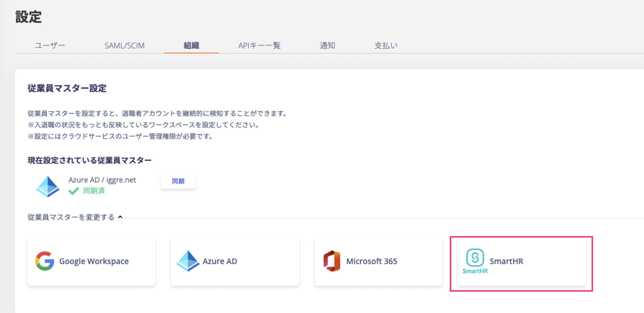Screen dimensions: 644x313
Task: Click the 設定 page title
Action: [29, 17]
